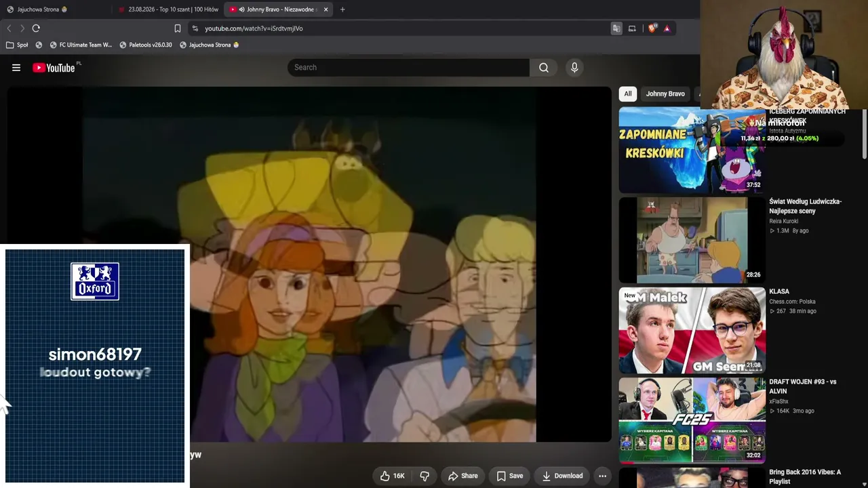Like the video with thumbs up
The image size is (868, 488).
(385, 476)
